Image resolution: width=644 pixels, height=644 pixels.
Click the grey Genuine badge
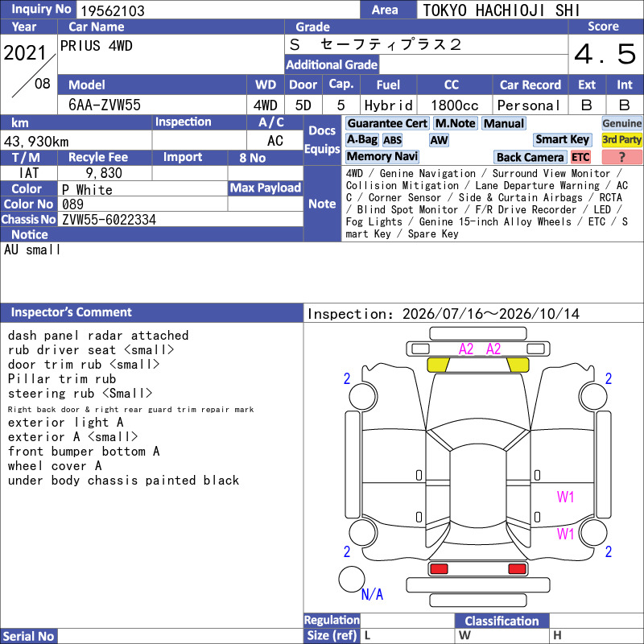point(621,123)
